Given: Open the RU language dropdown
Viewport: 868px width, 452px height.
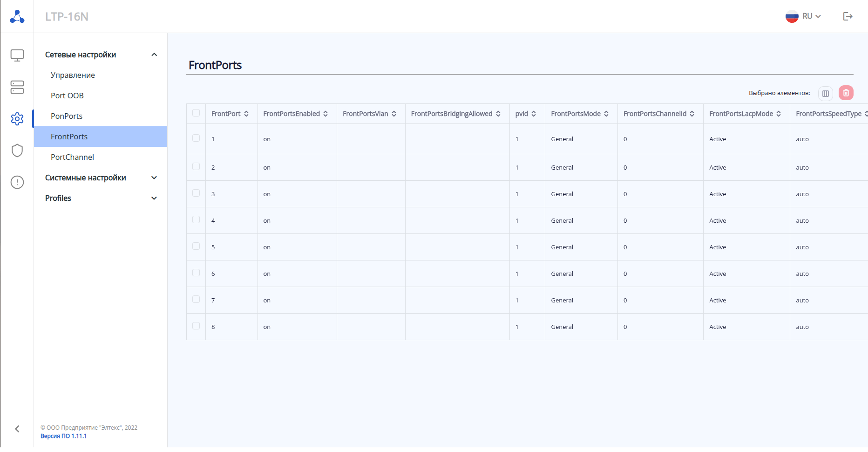Looking at the screenshot, I should 803,16.
